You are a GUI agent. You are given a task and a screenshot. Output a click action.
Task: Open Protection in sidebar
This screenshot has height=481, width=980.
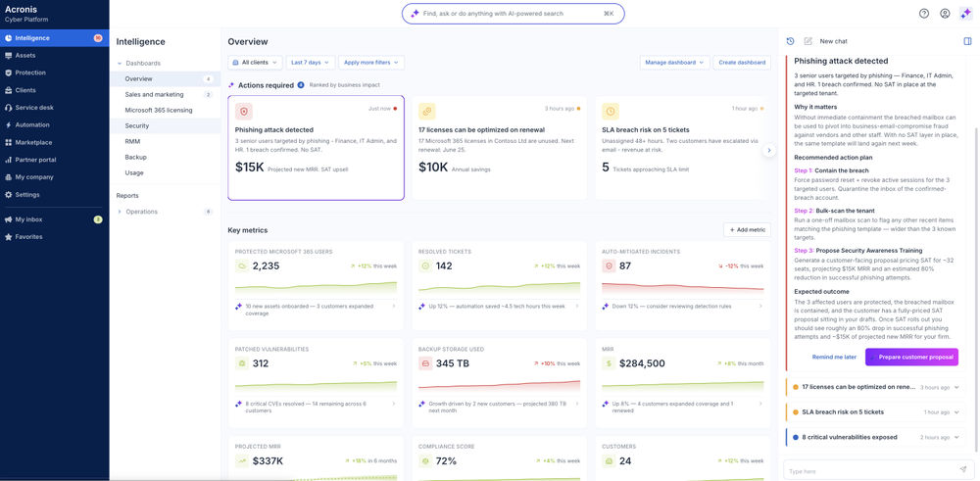(54, 72)
